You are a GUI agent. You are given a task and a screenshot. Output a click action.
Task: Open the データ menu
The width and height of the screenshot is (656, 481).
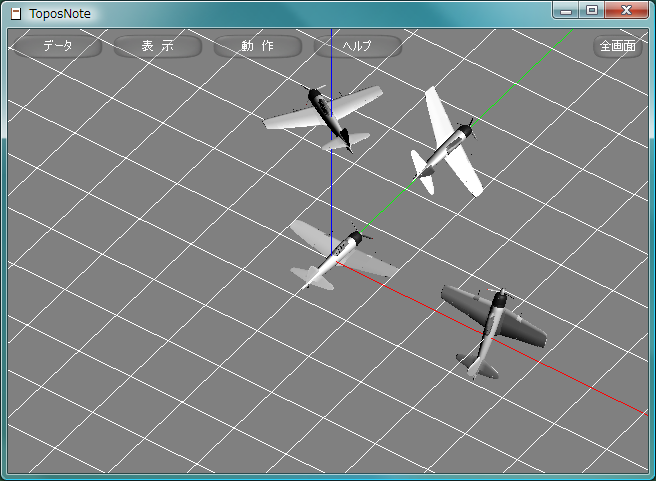pos(58,46)
